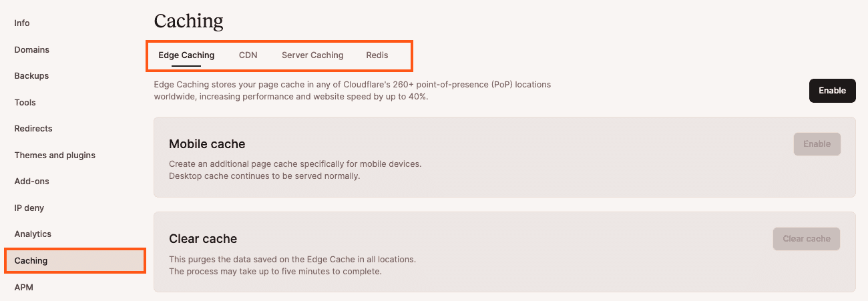Open Themes and plugins page
The image size is (868, 301).
pos(55,156)
